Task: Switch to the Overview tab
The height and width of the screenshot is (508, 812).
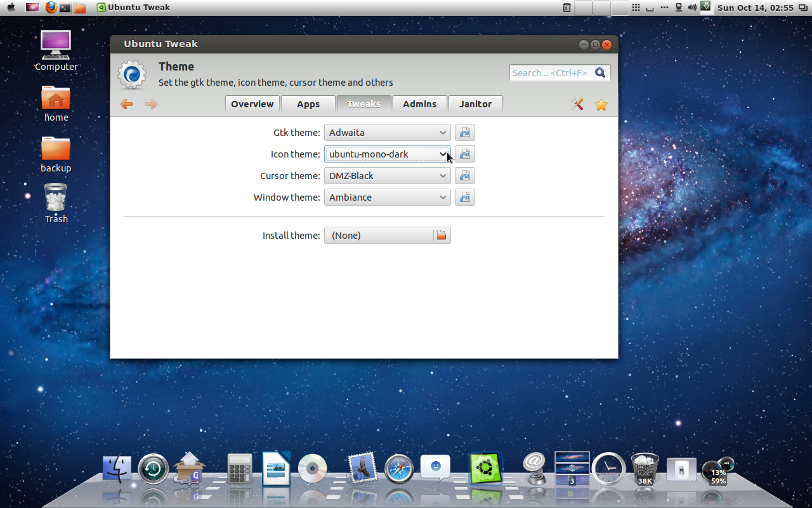Action: [x=252, y=104]
